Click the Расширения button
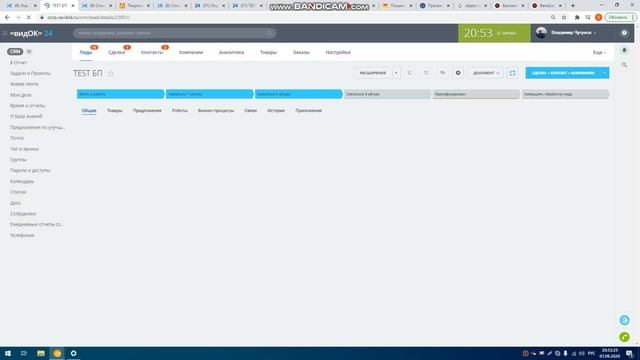The width and height of the screenshot is (640, 360). click(x=373, y=73)
